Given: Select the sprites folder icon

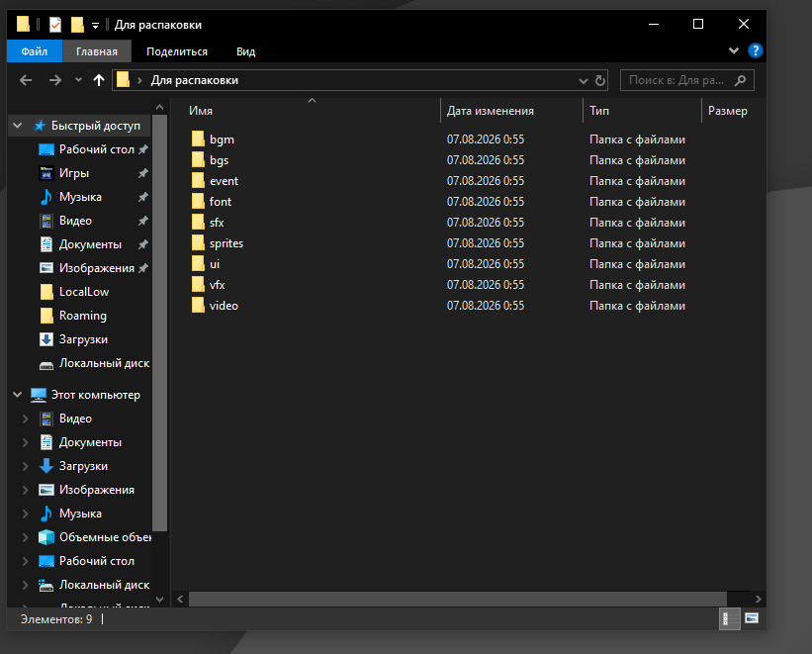Looking at the screenshot, I should click(x=198, y=242).
